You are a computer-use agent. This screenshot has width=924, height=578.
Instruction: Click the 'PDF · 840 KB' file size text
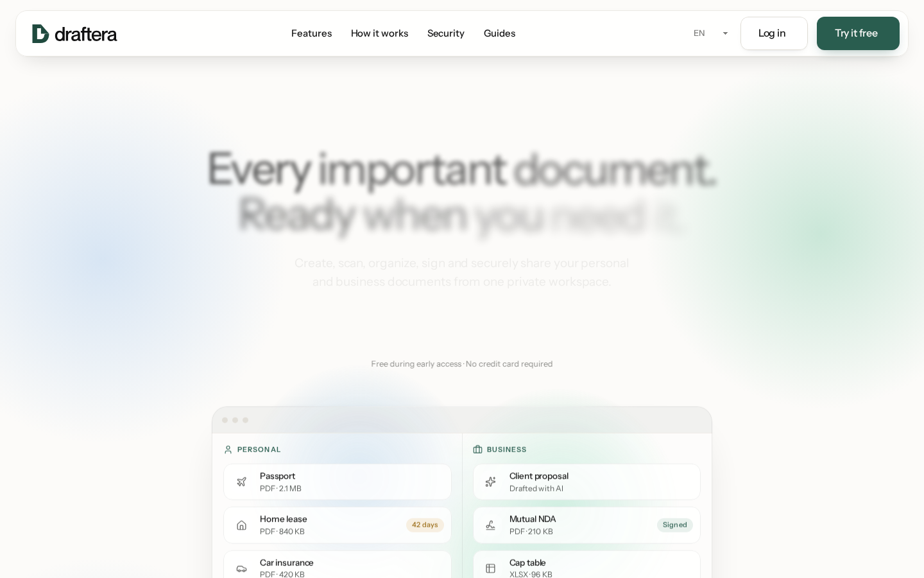[x=282, y=532]
